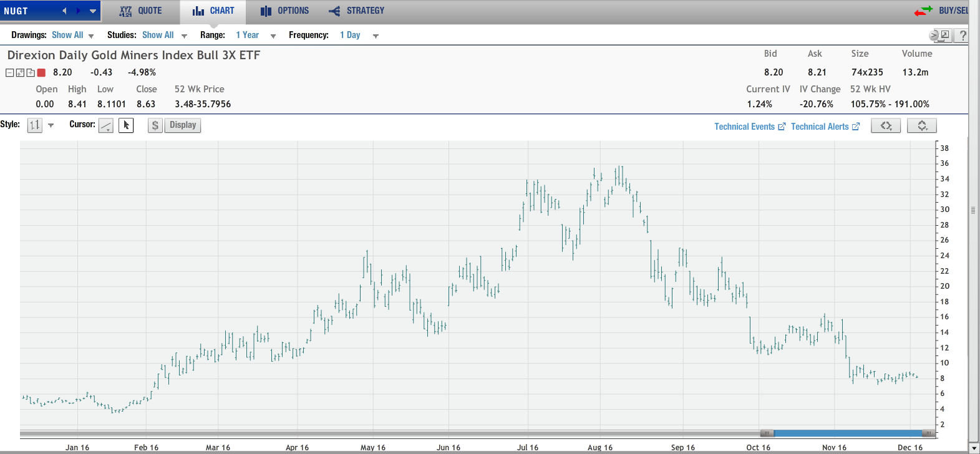Select the CHART tab
The image size is (980, 454).
tap(213, 11)
